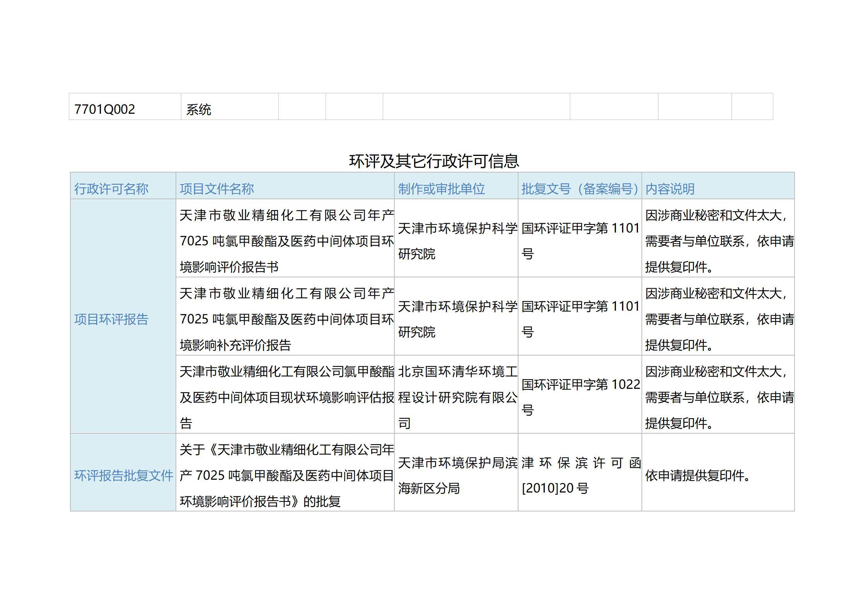The width and height of the screenshot is (868, 614).
Task: Click the 因涉商业秘密 note in the third data row
Action: (x=719, y=397)
